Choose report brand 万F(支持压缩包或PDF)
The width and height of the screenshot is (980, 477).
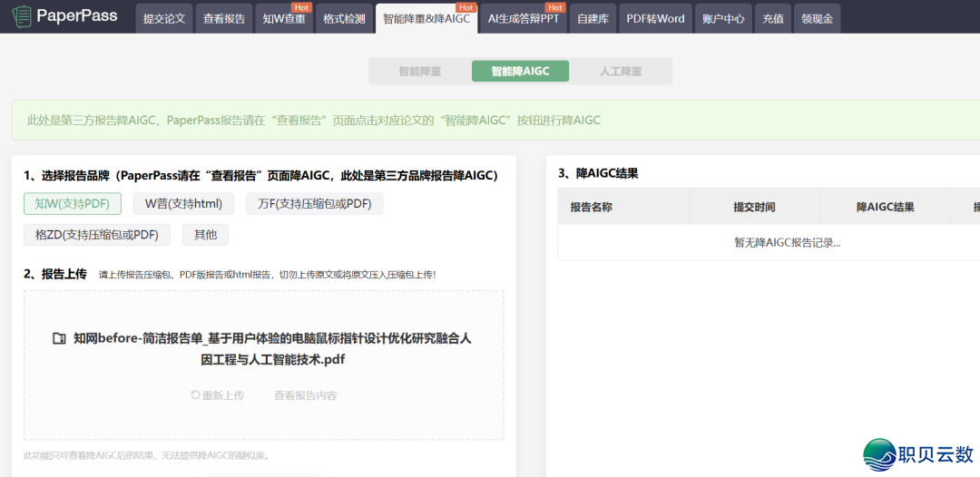(314, 203)
